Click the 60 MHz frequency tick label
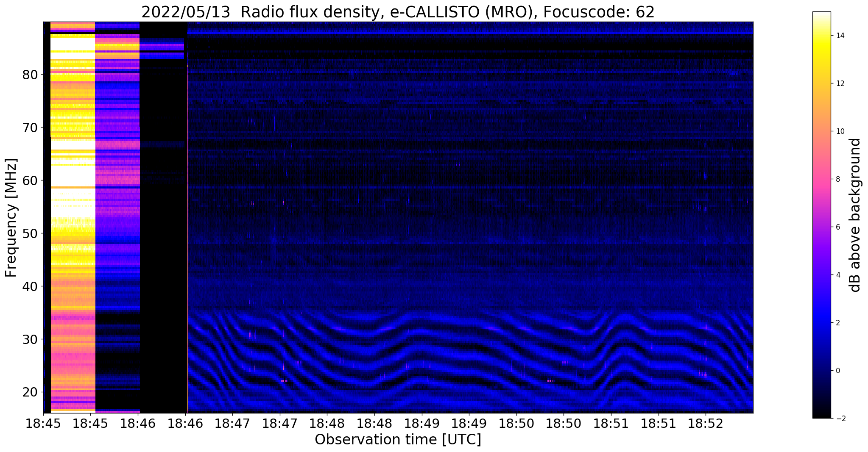Screen dimensions: 868x452 pos(31,181)
